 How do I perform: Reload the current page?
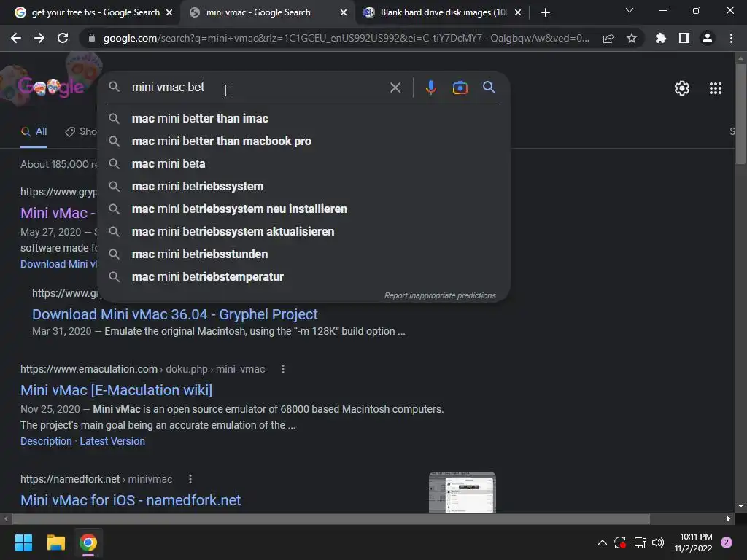pyautogui.click(x=63, y=38)
